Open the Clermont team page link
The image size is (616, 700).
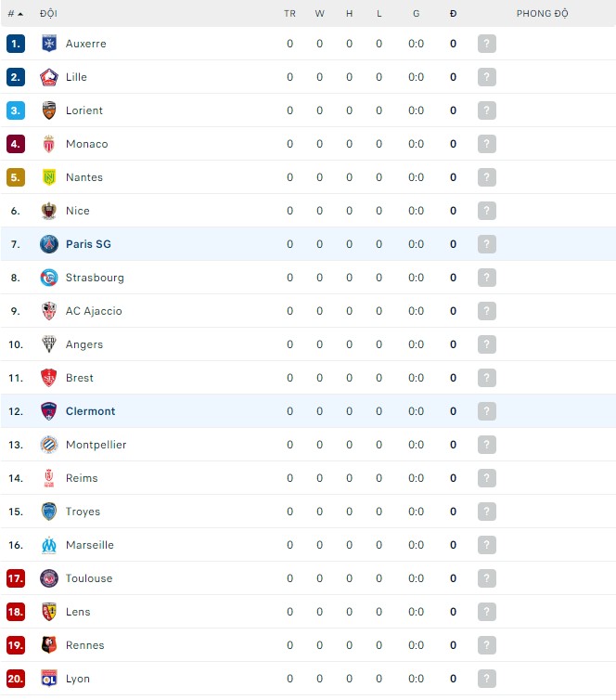[x=91, y=411]
